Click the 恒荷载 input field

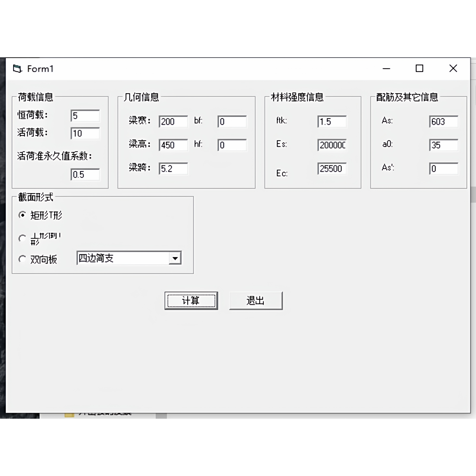[85, 116]
